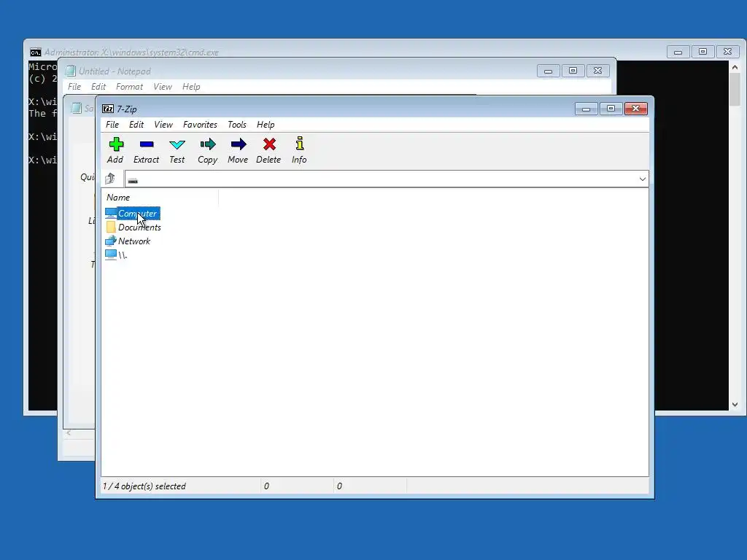Screen dimensions: 747x560
Task: Close the Untitled Notepad window
Action: pos(598,71)
